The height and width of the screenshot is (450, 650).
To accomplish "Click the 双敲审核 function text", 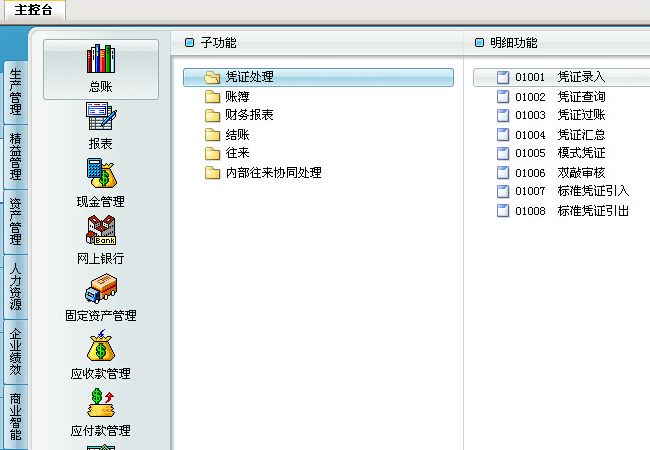I will tap(581, 172).
